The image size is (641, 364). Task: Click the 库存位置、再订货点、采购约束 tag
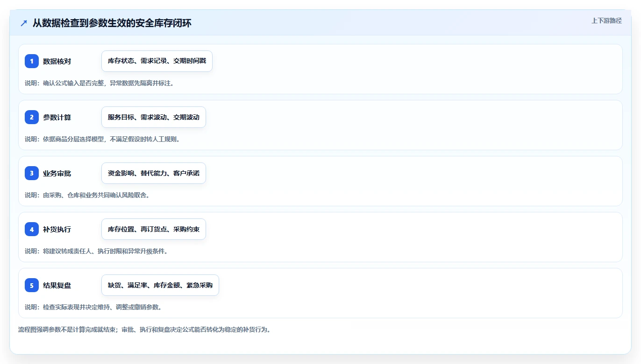click(x=154, y=229)
